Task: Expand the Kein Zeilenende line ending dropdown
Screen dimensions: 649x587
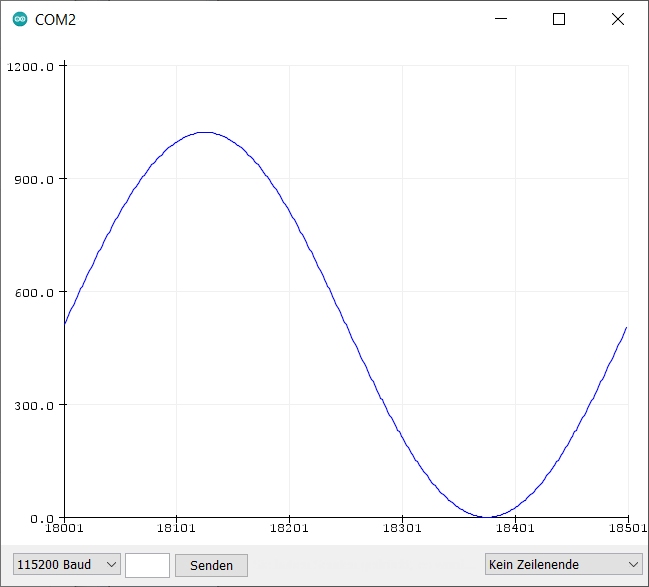Action: [x=563, y=565]
